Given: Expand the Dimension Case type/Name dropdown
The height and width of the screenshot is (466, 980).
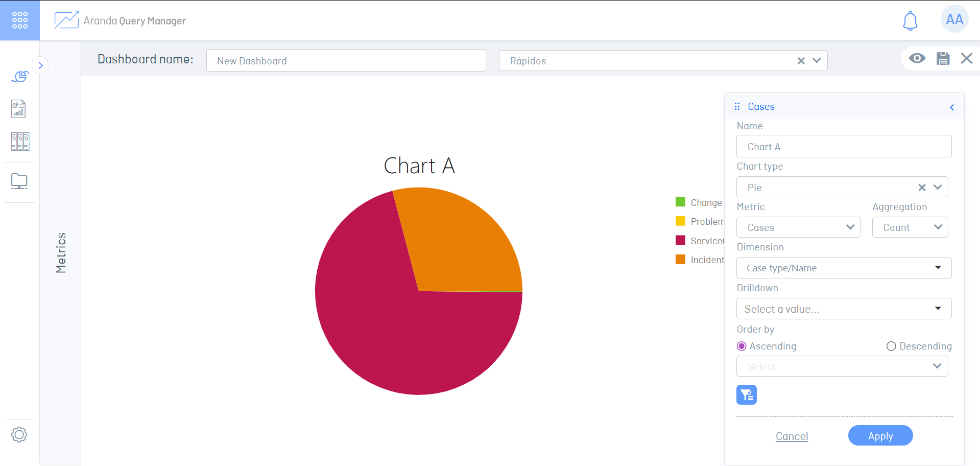Looking at the screenshot, I should point(843,268).
